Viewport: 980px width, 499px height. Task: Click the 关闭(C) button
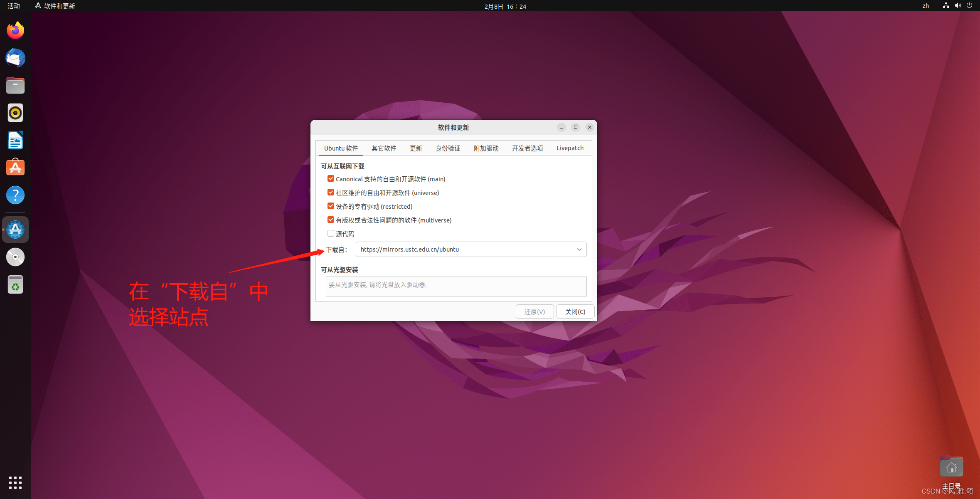point(575,311)
